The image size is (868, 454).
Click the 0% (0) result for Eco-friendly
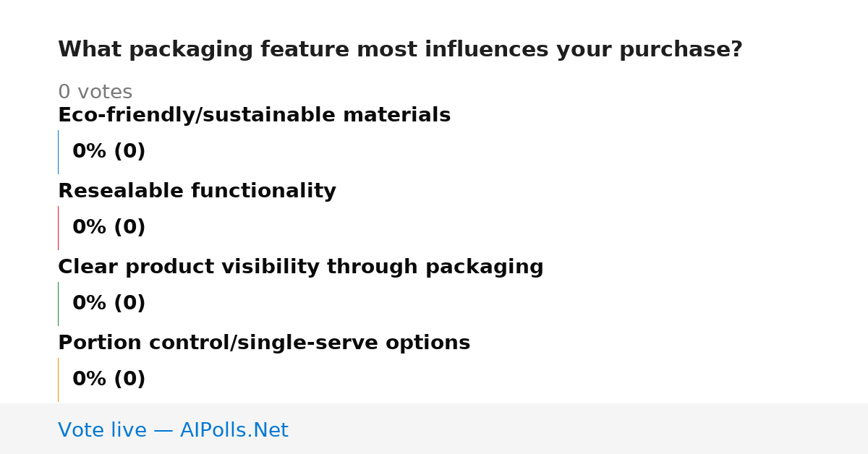pos(109,152)
